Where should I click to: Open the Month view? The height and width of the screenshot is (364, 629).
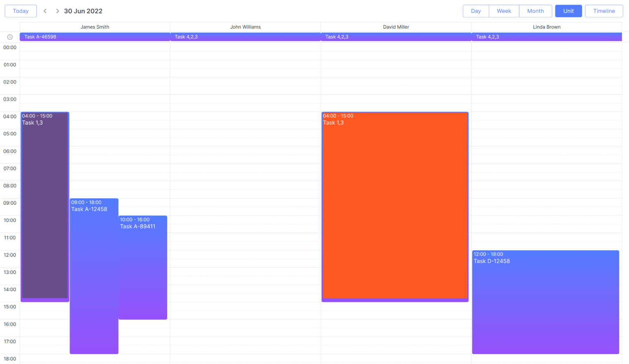535,11
